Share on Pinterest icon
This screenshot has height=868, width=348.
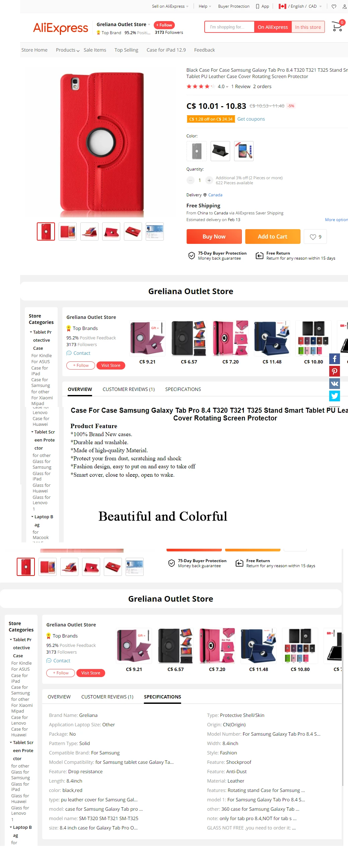(335, 371)
